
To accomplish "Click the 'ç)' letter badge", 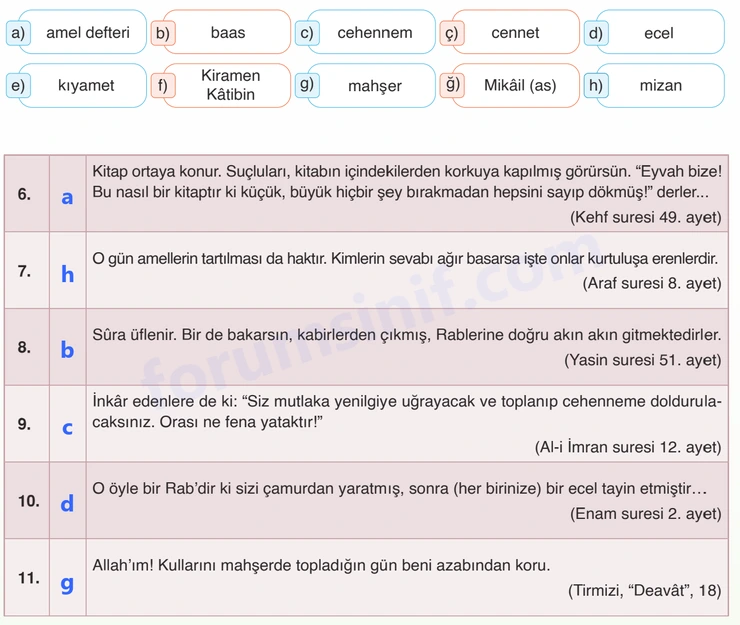I will [452, 33].
